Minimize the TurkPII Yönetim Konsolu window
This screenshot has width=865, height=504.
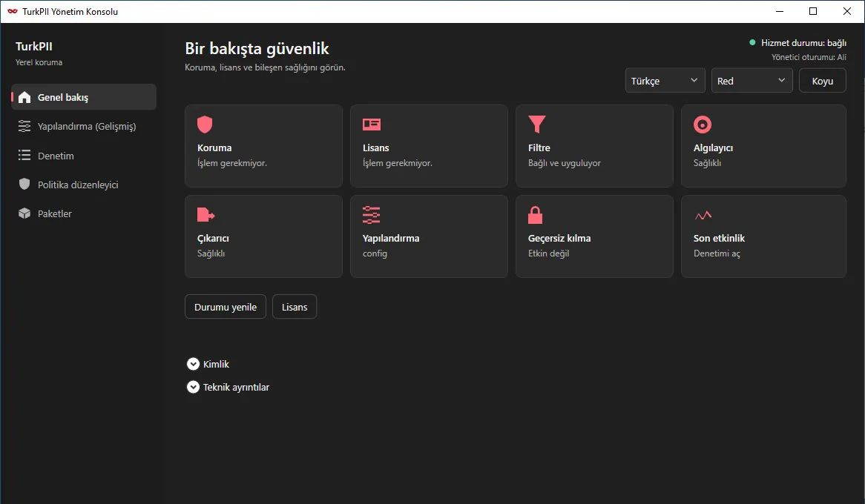click(780, 11)
